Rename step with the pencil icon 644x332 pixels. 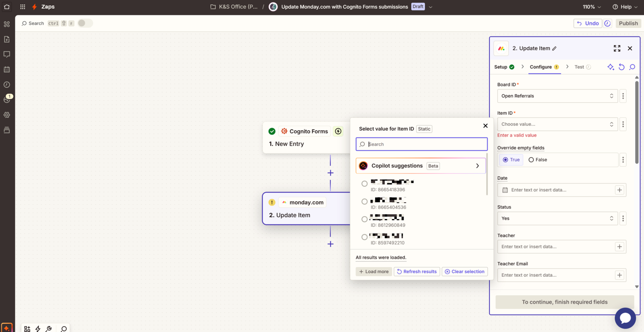[x=555, y=49]
